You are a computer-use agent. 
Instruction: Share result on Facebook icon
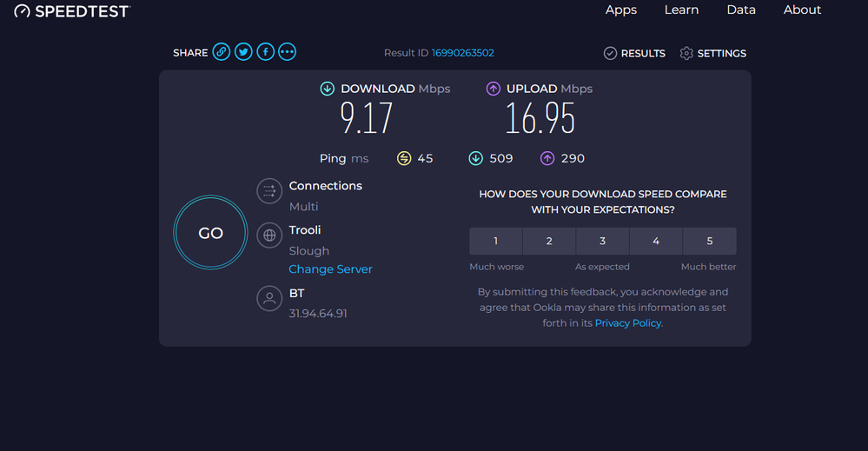pyautogui.click(x=265, y=52)
